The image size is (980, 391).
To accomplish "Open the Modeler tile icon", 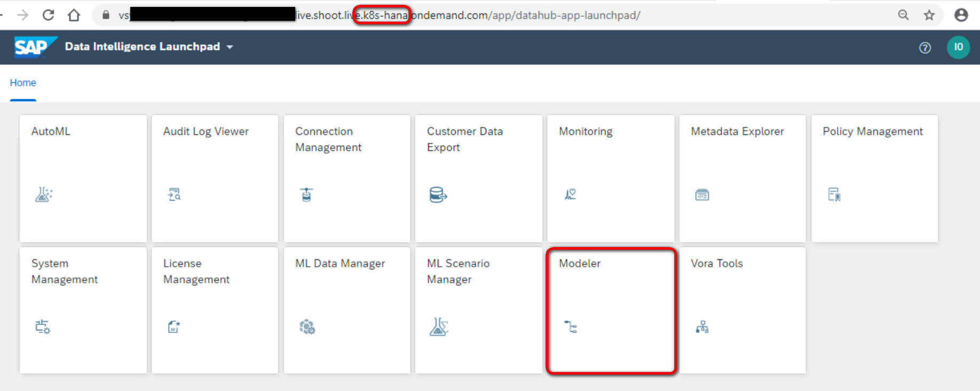I will coord(571,326).
